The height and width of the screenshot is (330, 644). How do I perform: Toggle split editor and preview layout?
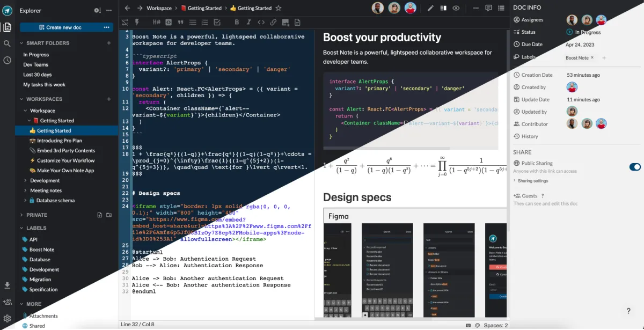[443, 8]
